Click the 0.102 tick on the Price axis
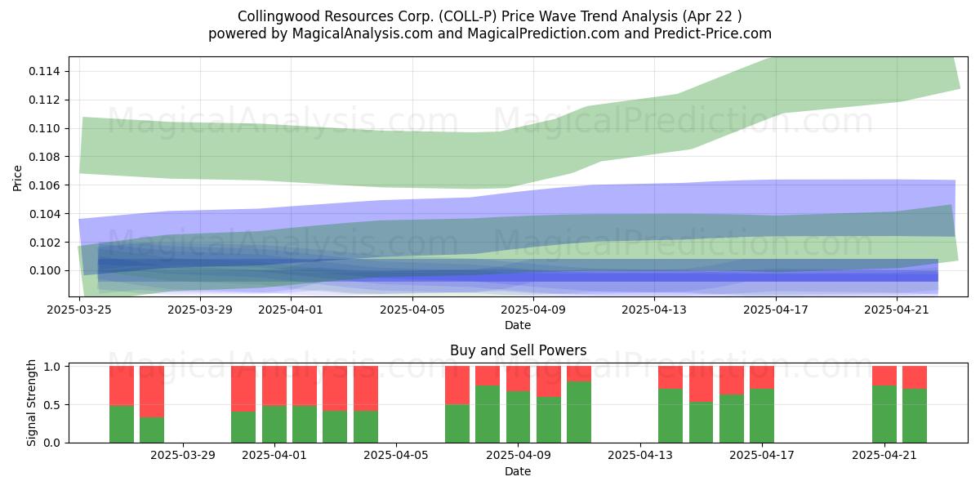This screenshot has width=980, height=490. (x=45, y=243)
